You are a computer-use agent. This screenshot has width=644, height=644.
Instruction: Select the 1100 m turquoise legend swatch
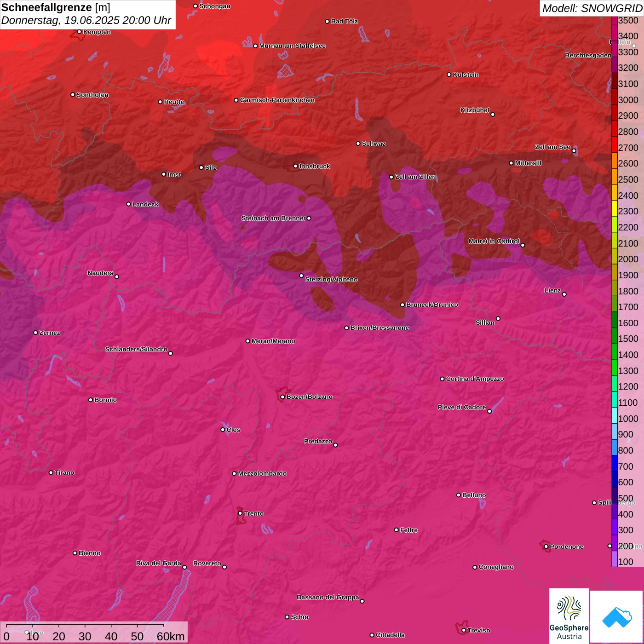615,400
